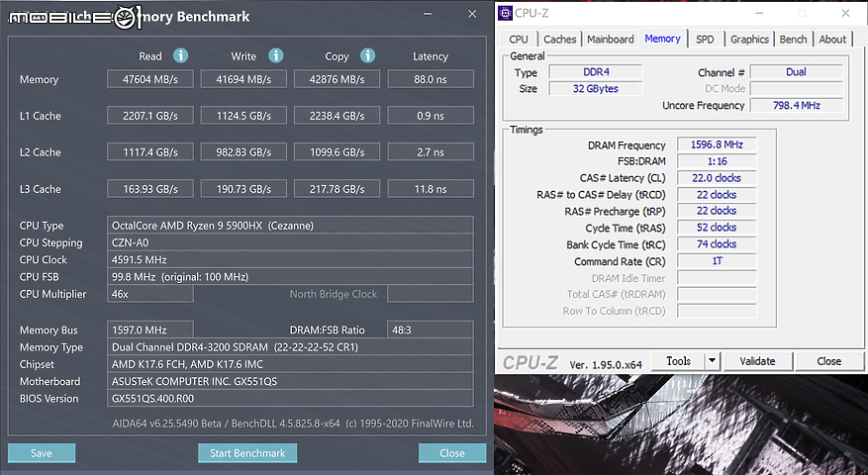868x475 pixels.
Task: Select the Memory Copy value 42876 MB/s
Action: (x=337, y=79)
